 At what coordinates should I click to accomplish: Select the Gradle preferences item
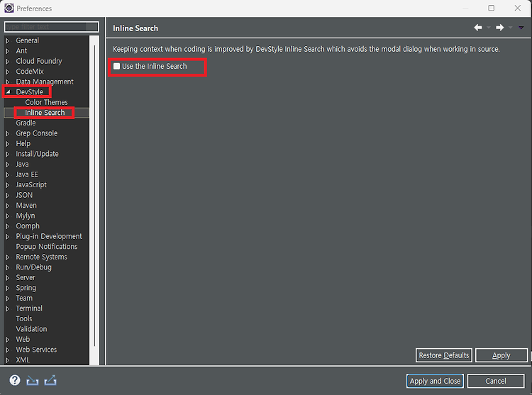pyautogui.click(x=26, y=123)
